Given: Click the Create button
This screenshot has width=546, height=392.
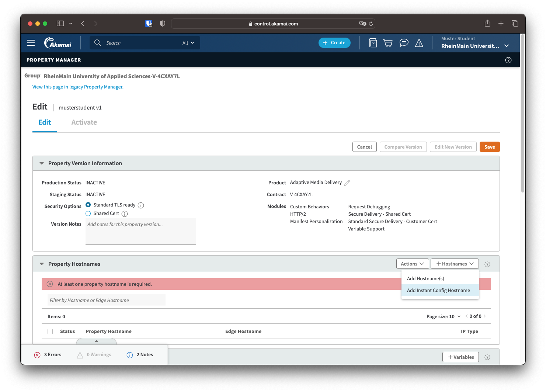Looking at the screenshot, I should (x=334, y=43).
